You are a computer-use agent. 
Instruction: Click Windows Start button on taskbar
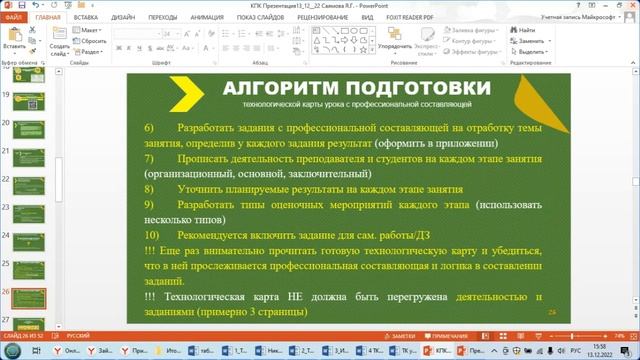(x=12, y=351)
